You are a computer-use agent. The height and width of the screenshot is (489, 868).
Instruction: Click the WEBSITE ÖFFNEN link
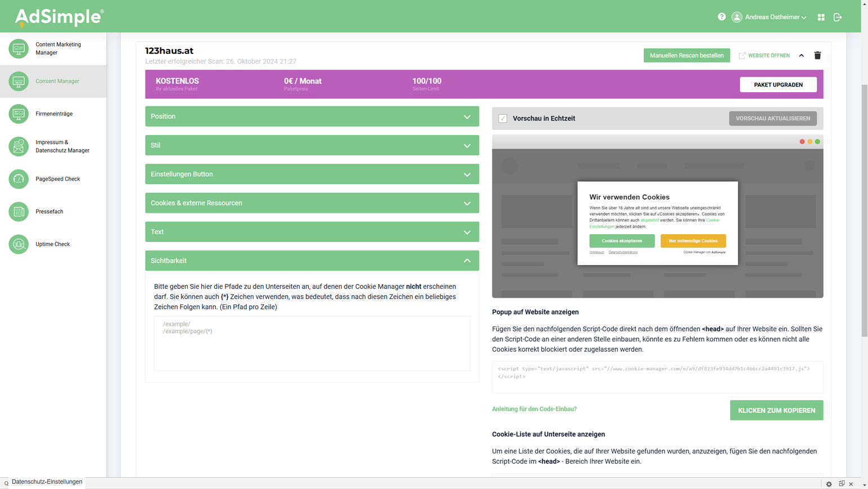click(x=768, y=56)
